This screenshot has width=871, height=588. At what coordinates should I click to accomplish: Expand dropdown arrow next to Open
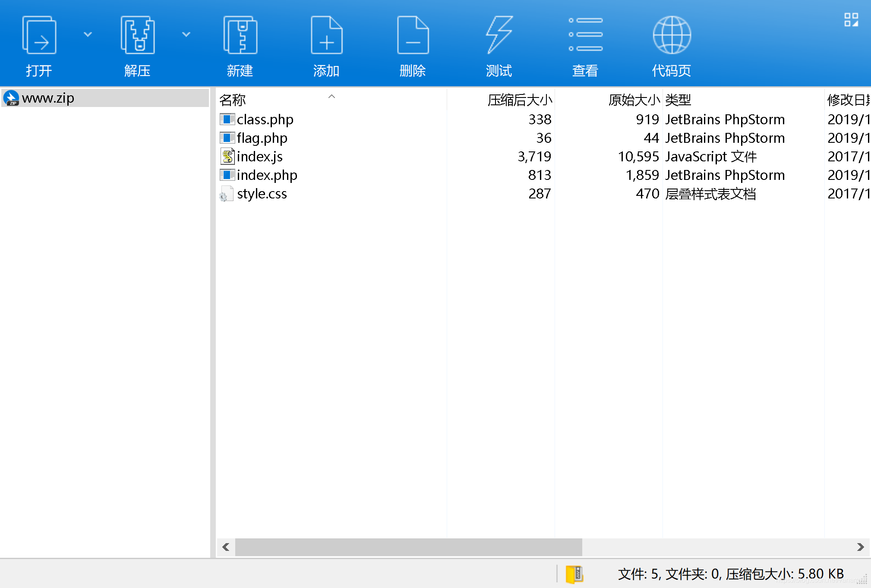click(x=88, y=34)
